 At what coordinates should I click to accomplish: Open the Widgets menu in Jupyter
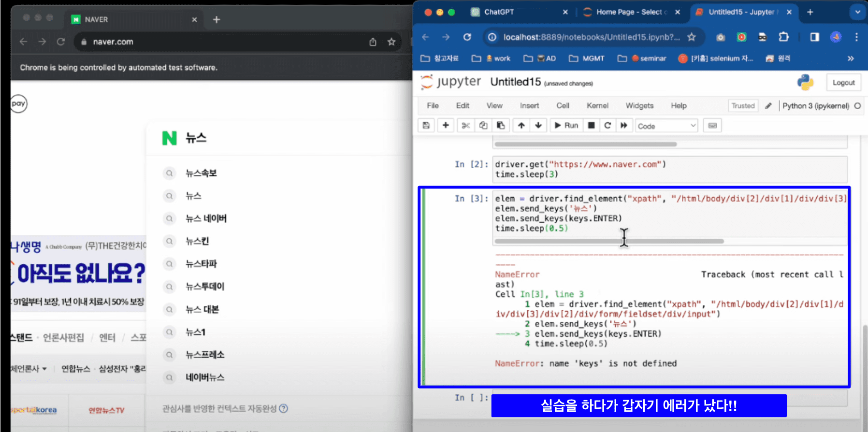point(639,106)
